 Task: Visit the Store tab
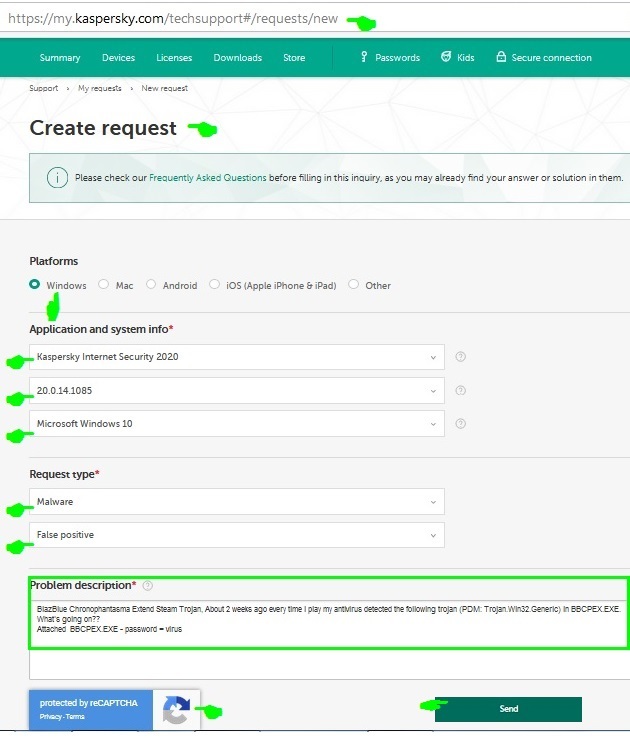point(294,57)
